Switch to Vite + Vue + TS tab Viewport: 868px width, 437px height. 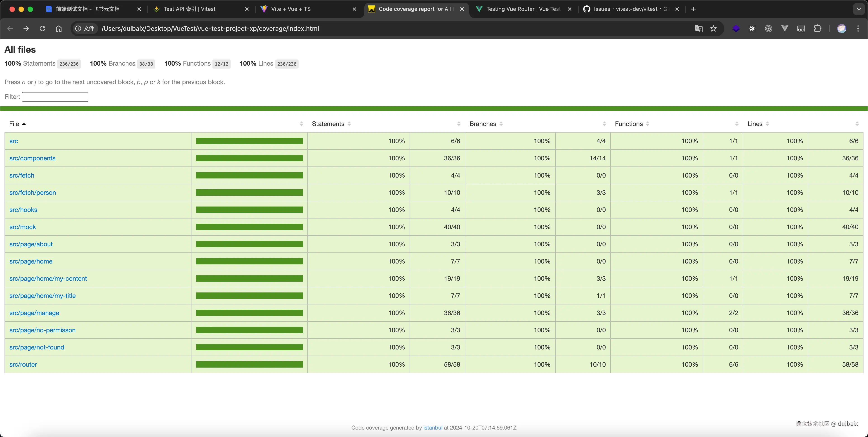click(x=290, y=9)
